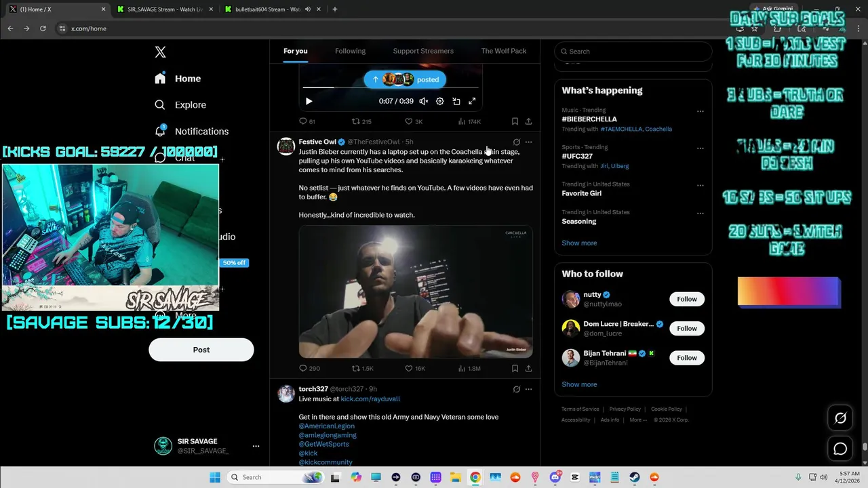Open @AmericanLegion mention link
Image resolution: width=868 pixels, height=488 pixels.
(327, 426)
